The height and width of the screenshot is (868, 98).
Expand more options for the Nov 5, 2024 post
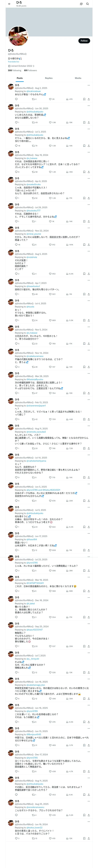[89, 327]
